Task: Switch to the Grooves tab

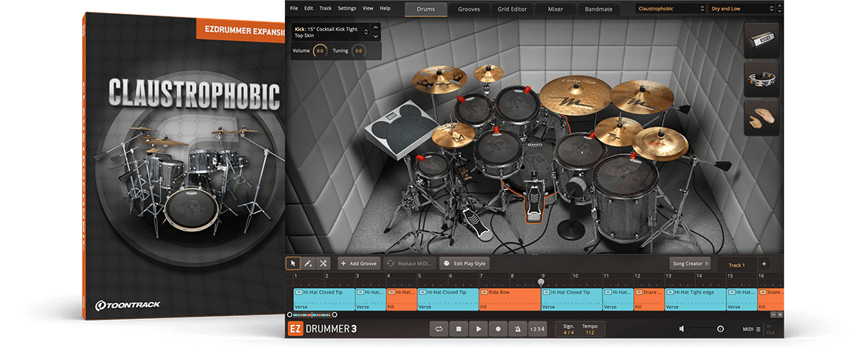Action: pos(469,9)
